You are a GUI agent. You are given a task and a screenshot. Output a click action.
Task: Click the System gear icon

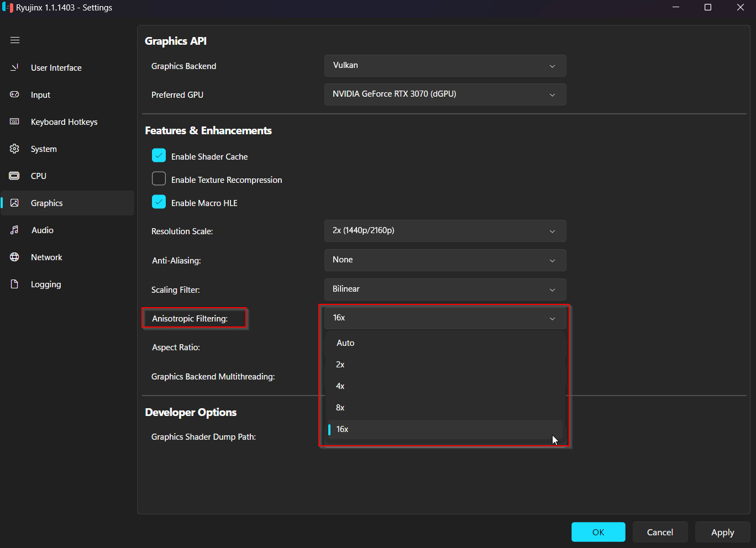[x=15, y=149]
